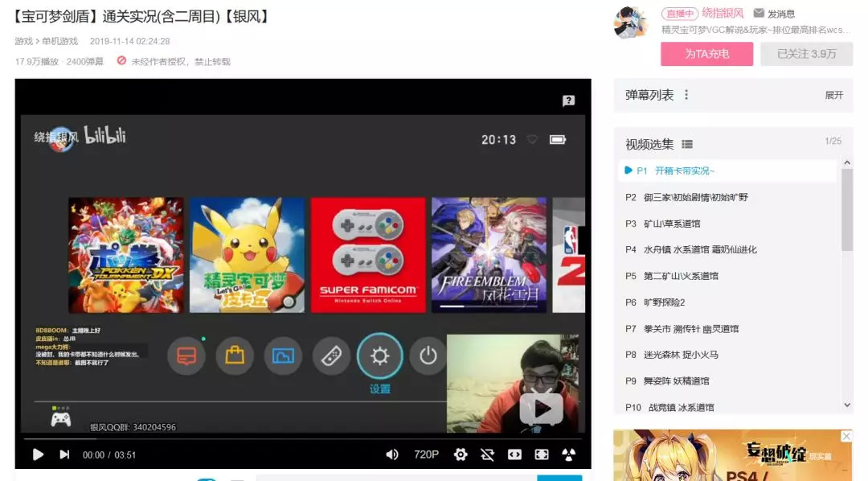
Task: Mute the video volume speaker icon
Action: tap(392, 455)
